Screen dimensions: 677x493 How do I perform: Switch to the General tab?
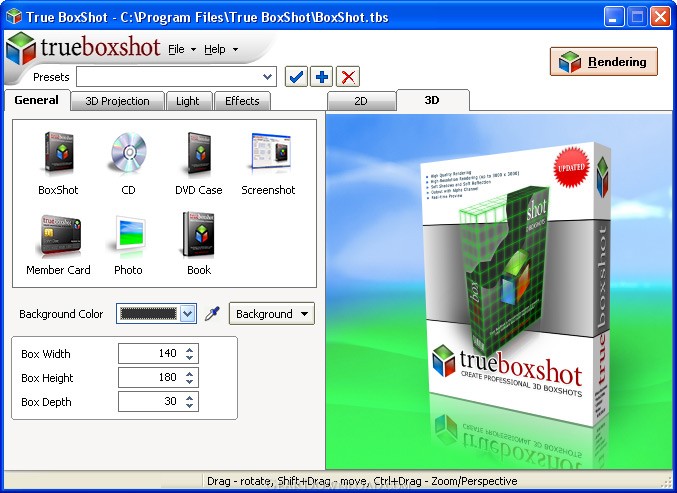36,100
